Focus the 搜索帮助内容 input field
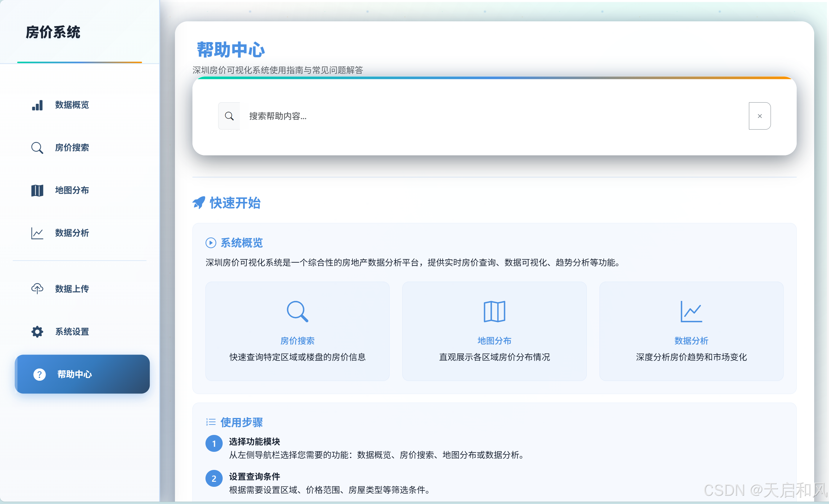This screenshot has height=504, width=829. click(x=494, y=116)
